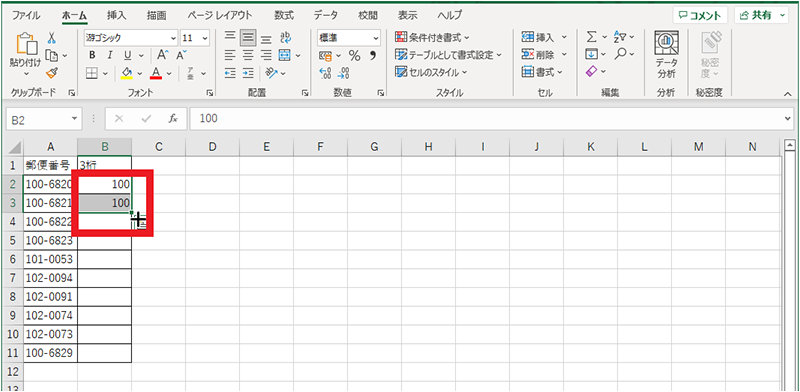Switch to the 表示 tab
Viewport: 800px width, 392px height.
coord(407,15)
